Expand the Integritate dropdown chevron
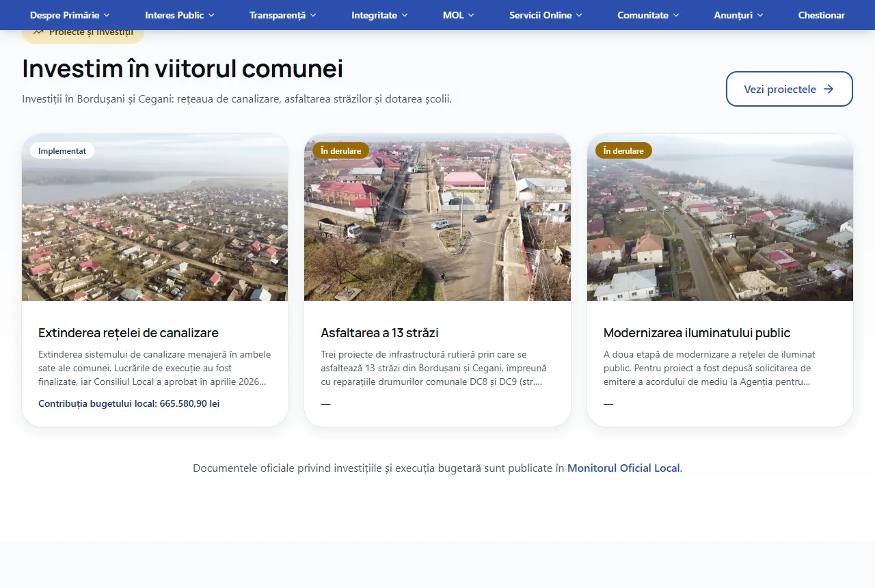Viewport: 875px width, 588px height. coord(405,15)
